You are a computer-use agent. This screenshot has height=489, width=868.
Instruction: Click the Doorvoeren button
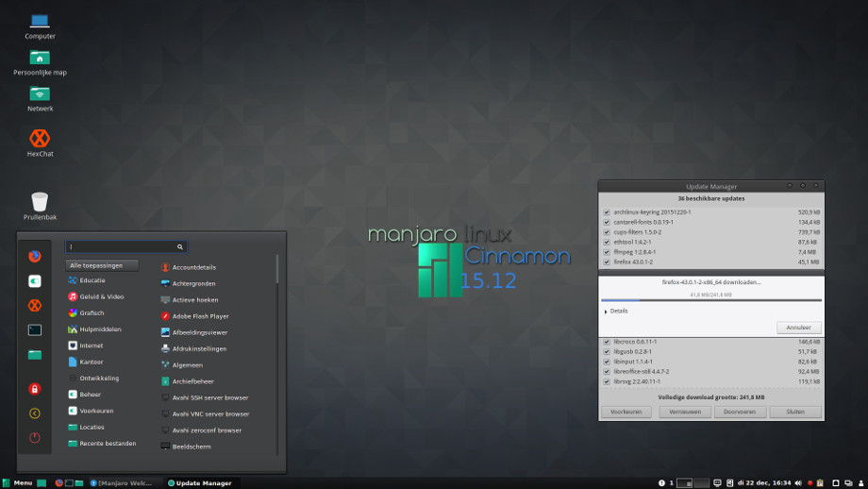point(740,412)
